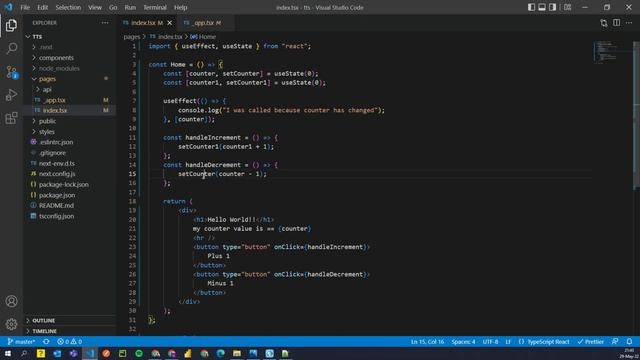
Task: Click the VS Code logo in title bar
Action: tap(9, 7)
